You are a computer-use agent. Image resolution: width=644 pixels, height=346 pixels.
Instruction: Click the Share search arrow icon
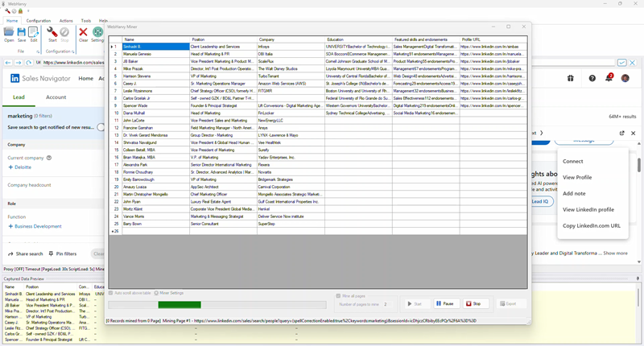click(10, 253)
